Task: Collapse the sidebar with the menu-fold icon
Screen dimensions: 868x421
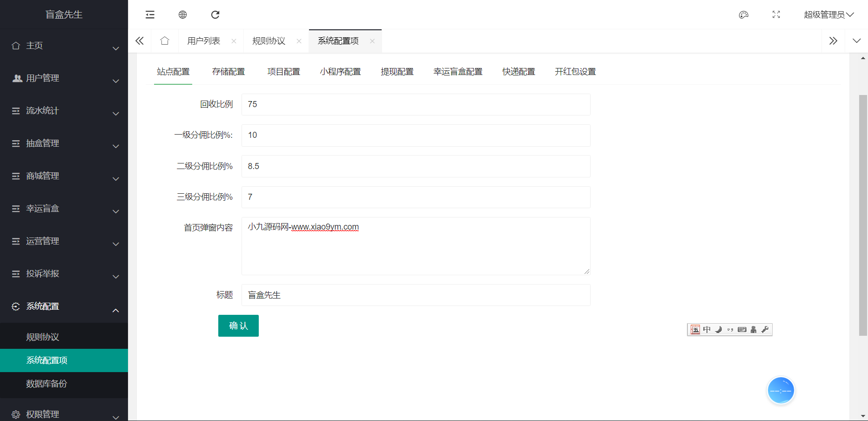Action: [150, 15]
